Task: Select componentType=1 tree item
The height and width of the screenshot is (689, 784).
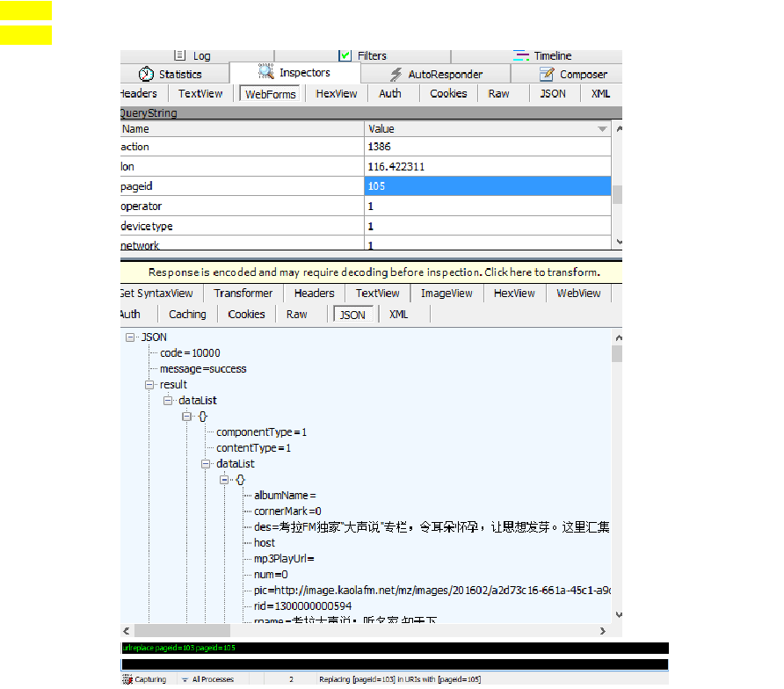Action: coord(261,432)
